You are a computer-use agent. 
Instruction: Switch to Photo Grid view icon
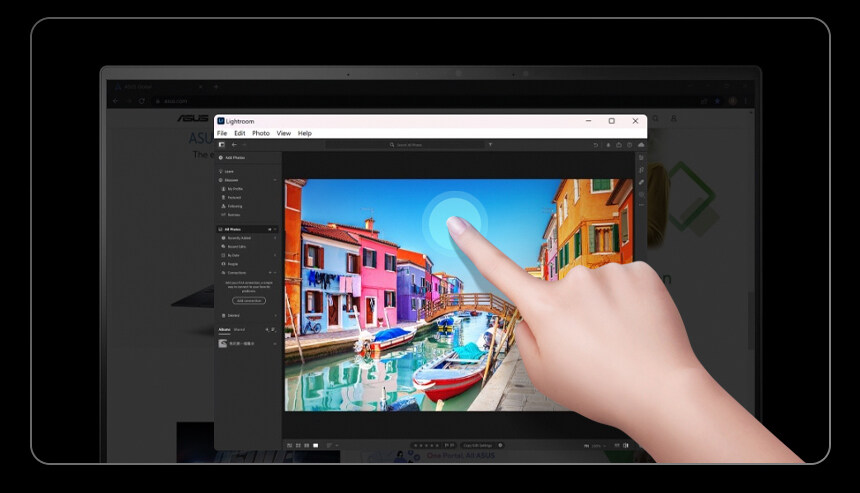tap(290, 445)
